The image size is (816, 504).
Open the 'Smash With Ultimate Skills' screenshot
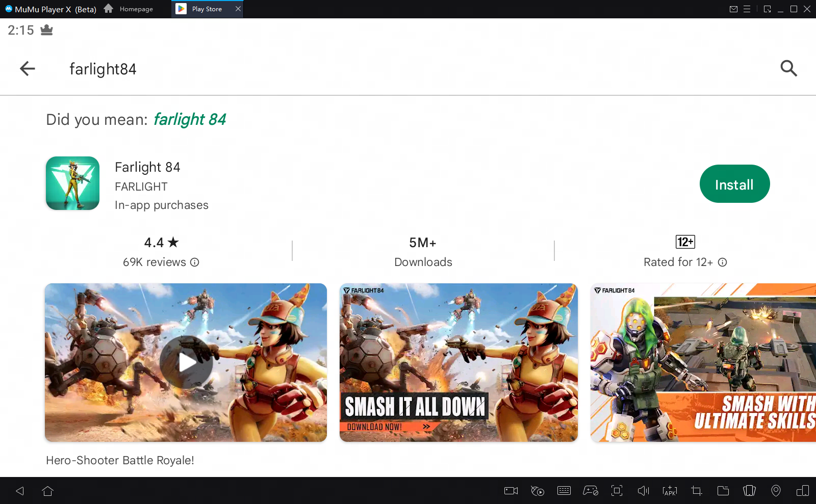coord(703,362)
